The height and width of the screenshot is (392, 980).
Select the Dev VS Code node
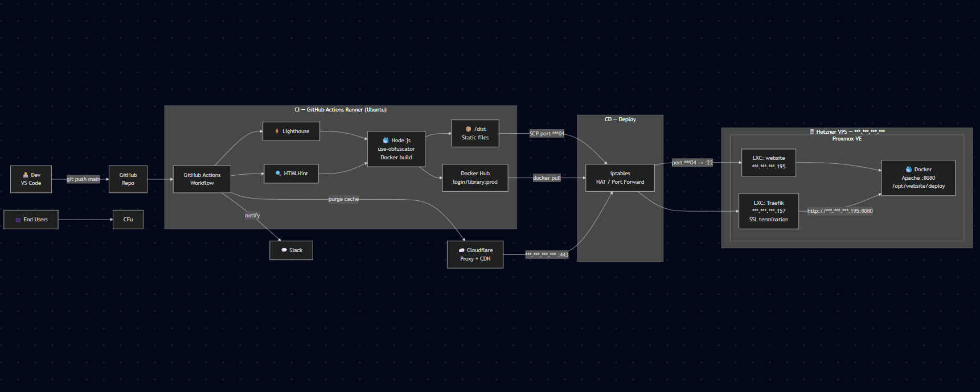(x=31, y=179)
